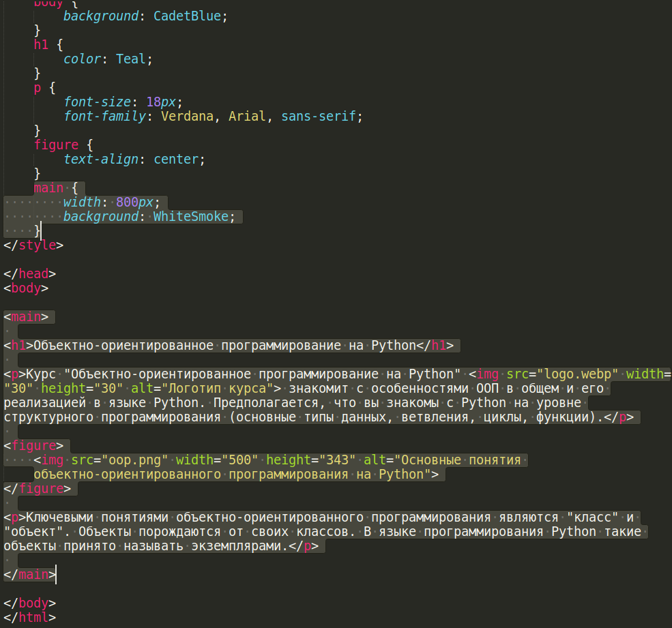Click the 'main' CSS selector

[48, 188]
